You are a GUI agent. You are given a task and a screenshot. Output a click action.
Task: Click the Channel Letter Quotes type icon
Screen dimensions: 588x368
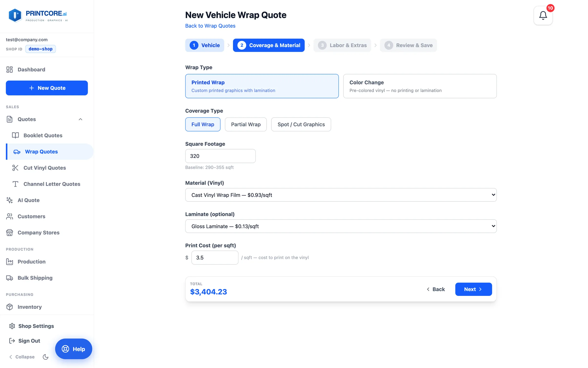pyautogui.click(x=15, y=184)
